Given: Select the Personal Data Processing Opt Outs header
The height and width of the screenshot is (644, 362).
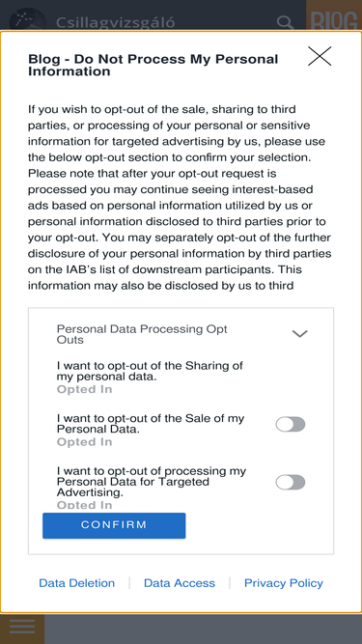Looking at the screenshot, I should point(142,334).
